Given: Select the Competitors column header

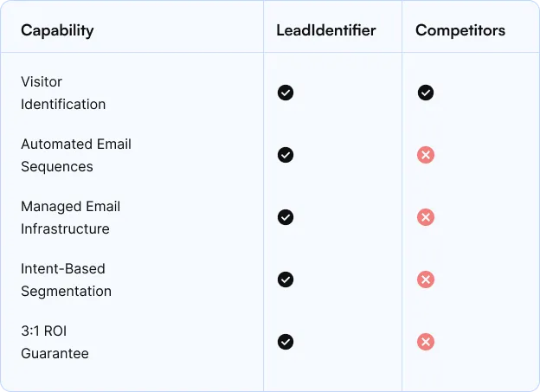Looking at the screenshot, I should 460,30.
